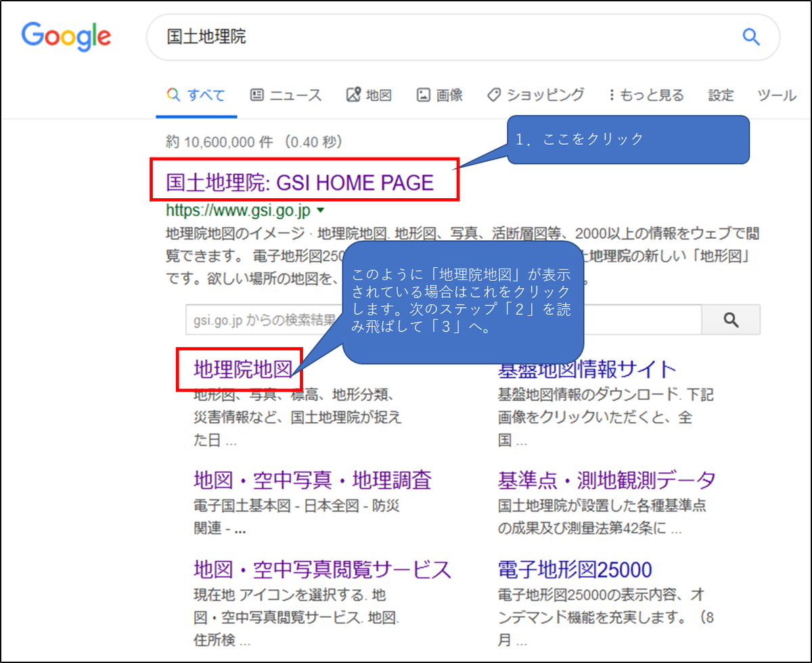Click the snippet 基盤地図情報のダウンロード. 下記
The width and height of the screenshot is (812, 663).
click(x=606, y=395)
